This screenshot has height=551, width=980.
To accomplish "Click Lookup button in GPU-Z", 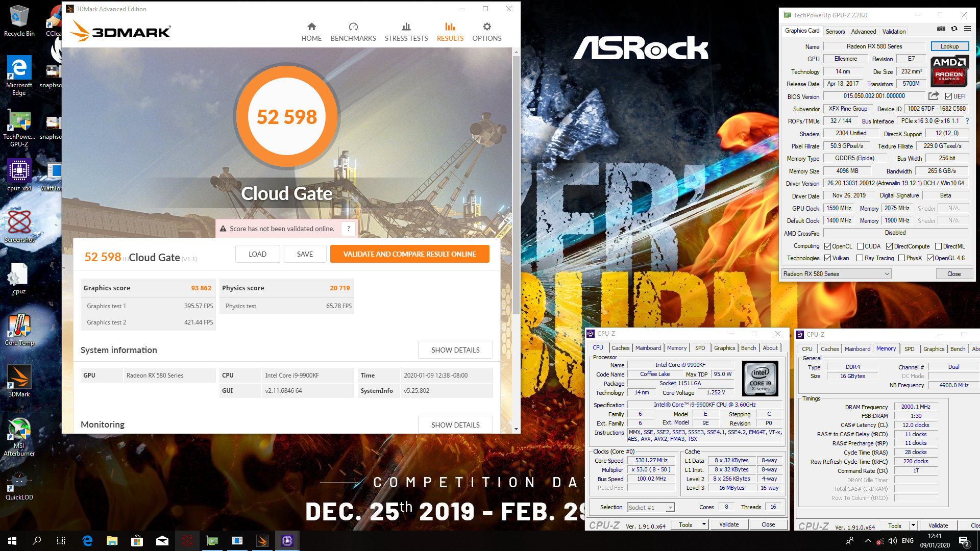I will point(950,46).
